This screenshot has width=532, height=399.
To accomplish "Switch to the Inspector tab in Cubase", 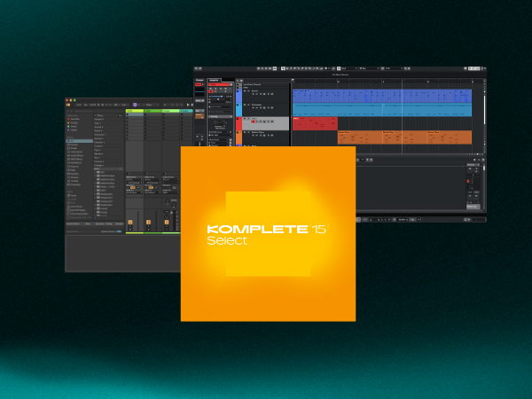I will [x=214, y=81].
